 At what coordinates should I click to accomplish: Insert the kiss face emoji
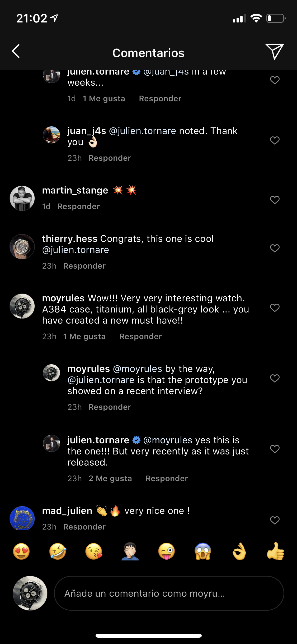pyautogui.click(x=94, y=551)
